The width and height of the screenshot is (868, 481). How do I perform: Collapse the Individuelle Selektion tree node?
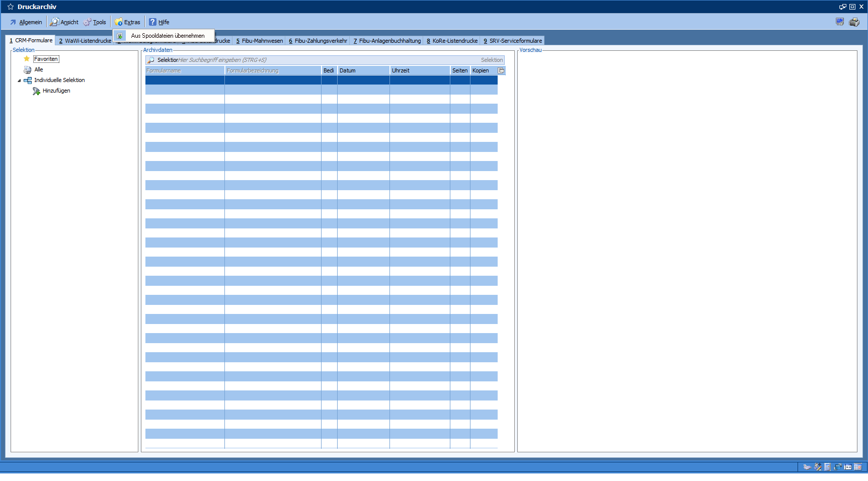19,81
